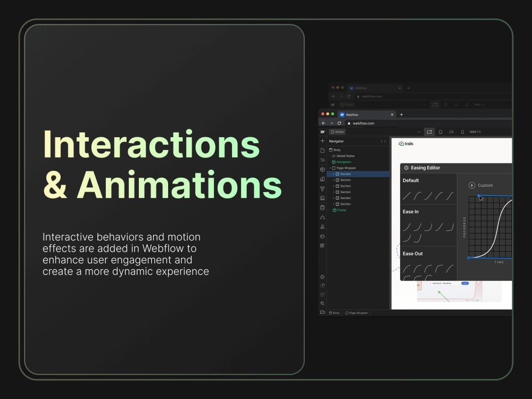The height and width of the screenshot is (399, 532).
Task: Open the Audit checkmark panel icon
Action: tap(322, 295)
